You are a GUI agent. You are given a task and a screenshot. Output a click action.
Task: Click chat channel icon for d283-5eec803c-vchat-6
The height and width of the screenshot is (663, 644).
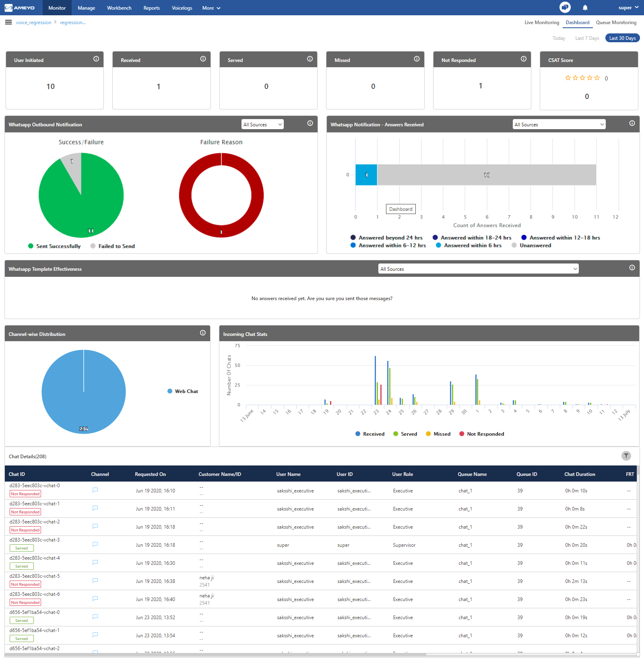pos(95,599)
